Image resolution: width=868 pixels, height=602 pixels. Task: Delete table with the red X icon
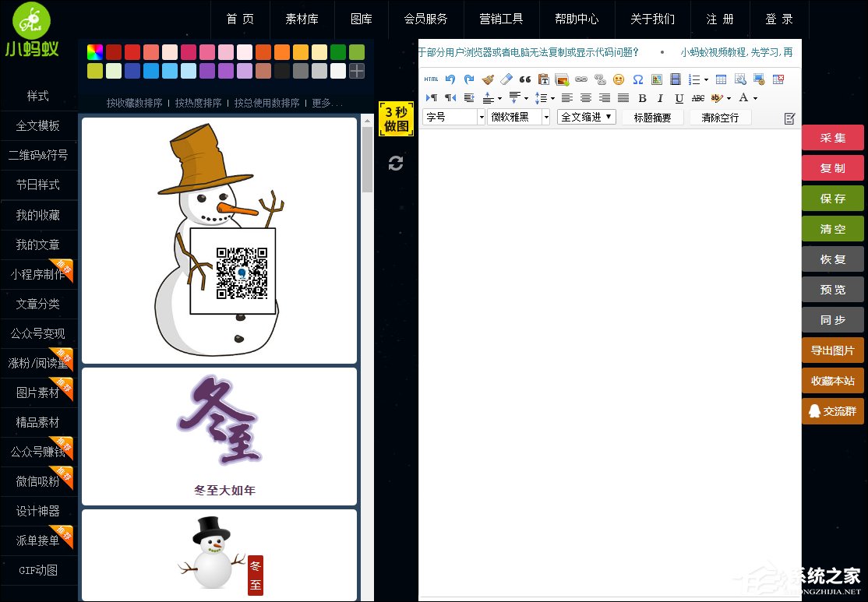[x=778, y=79]
